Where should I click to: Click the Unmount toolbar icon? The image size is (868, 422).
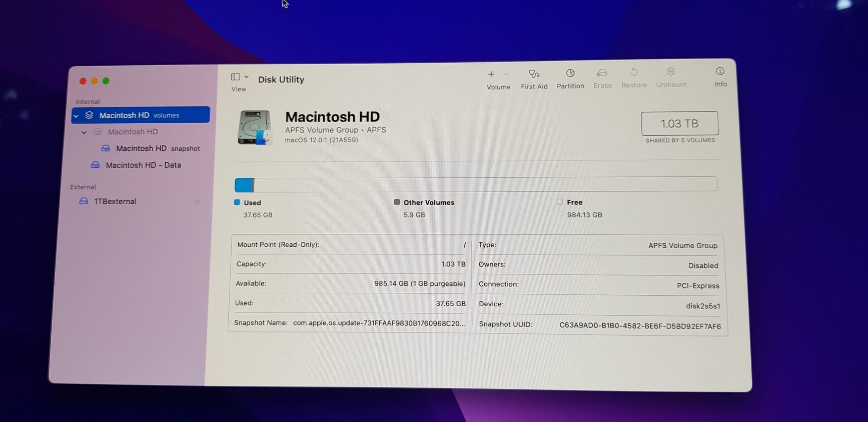[671, 72]
